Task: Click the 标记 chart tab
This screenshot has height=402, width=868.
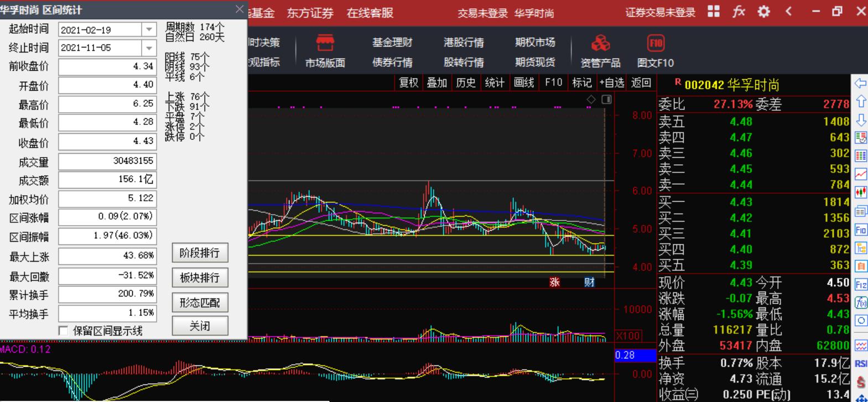Action: [581, 82]
